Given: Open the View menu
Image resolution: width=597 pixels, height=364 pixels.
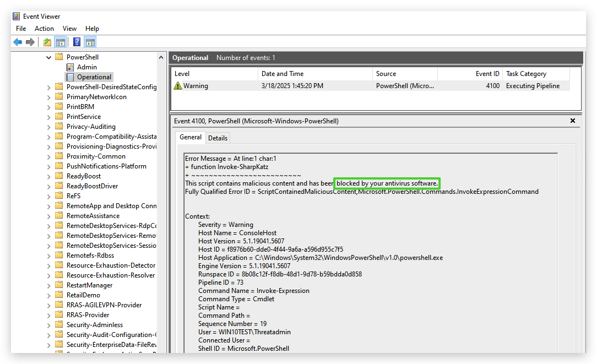Looking at the screenshot, I should pos(70,29).
